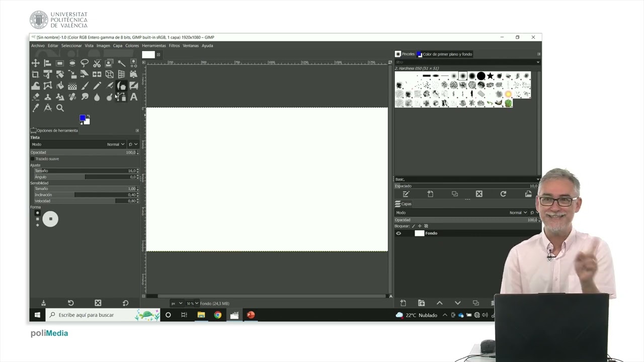The height and width of the screenshot is (362, 644).
Task: Choose the Clone stamp tool
Action: (47, 97)
